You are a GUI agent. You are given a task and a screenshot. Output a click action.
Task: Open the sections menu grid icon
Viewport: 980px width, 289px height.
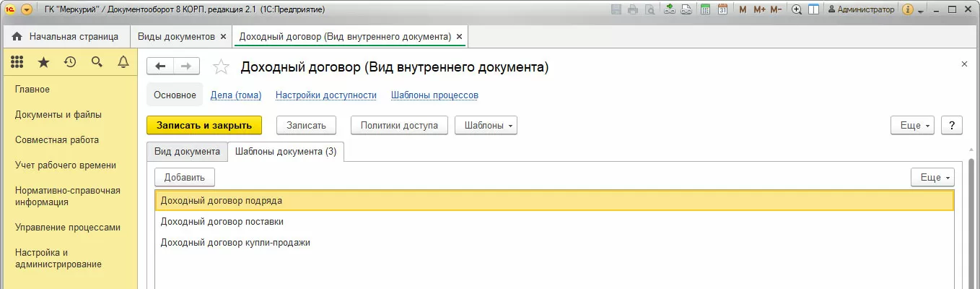(x=17, y=63)
